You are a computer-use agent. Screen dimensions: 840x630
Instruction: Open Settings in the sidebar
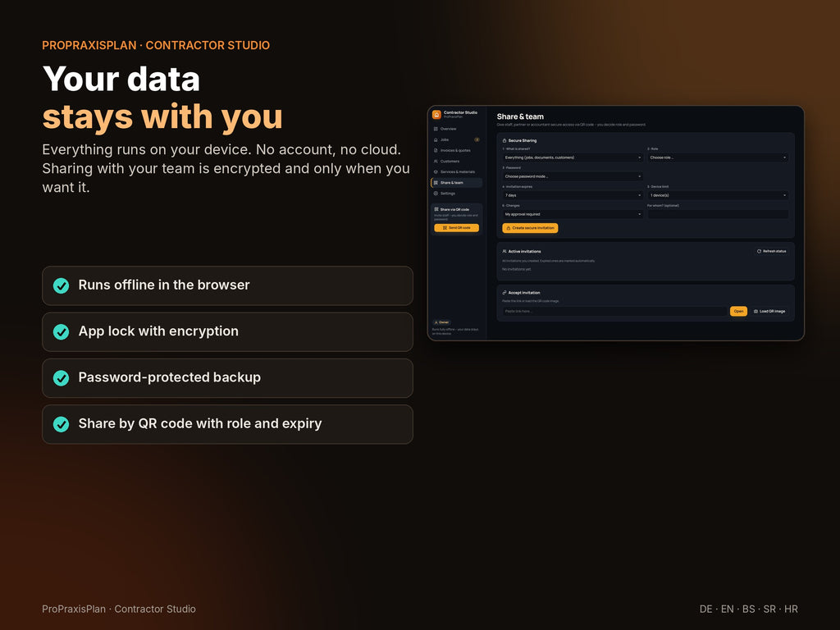click(456, 194)
